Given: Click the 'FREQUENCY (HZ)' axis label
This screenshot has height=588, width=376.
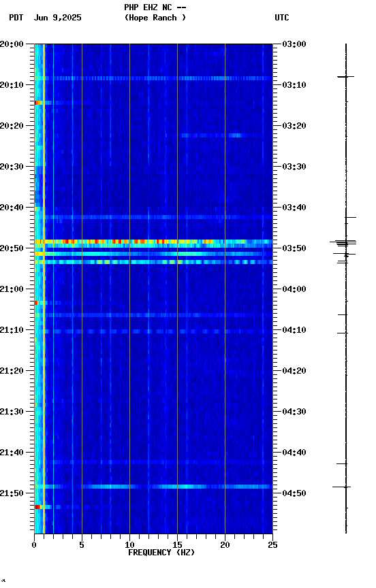Looking at the screenshot, I should (x=161, y=553).
